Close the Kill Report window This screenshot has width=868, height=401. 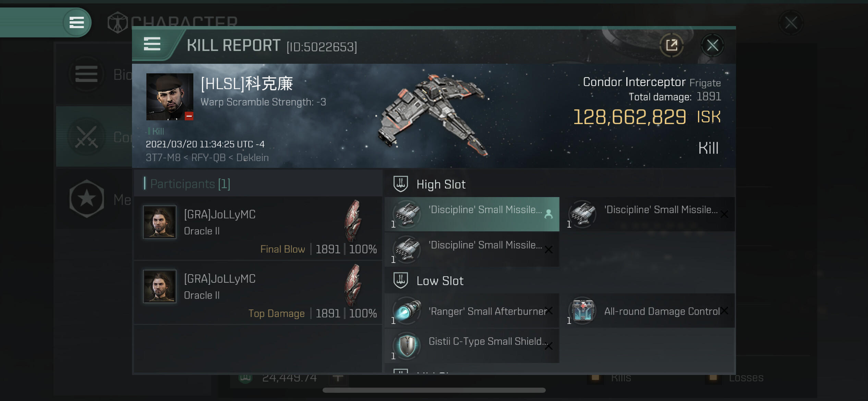click(712, 45)
